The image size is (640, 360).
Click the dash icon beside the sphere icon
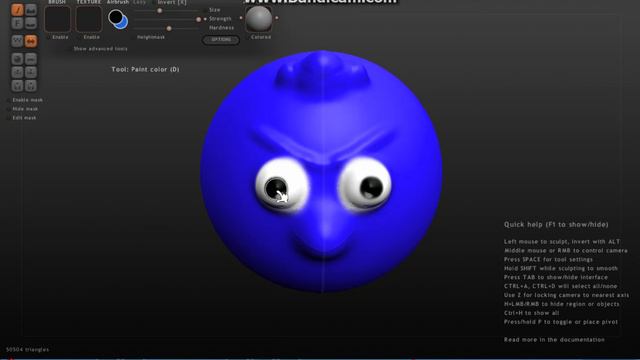(x=31, y=59)
